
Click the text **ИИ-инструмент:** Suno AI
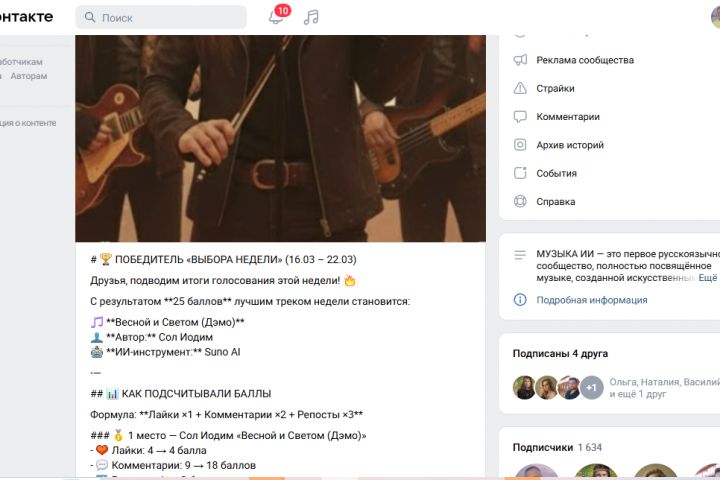point(173,352)
